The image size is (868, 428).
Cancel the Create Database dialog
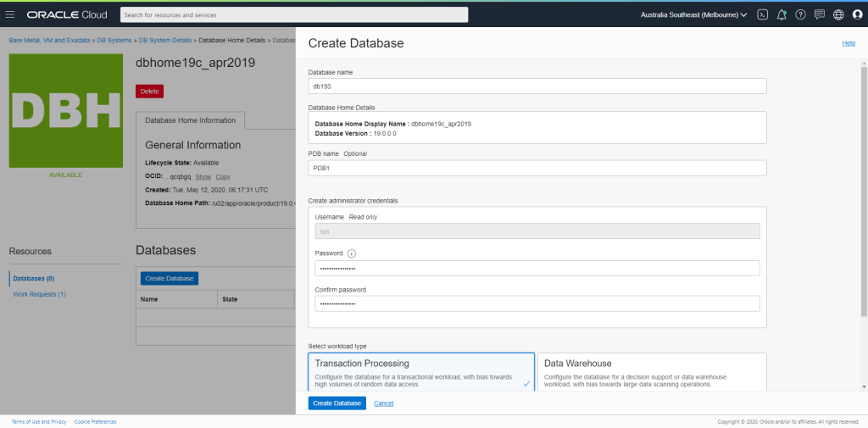click(383, 403)
